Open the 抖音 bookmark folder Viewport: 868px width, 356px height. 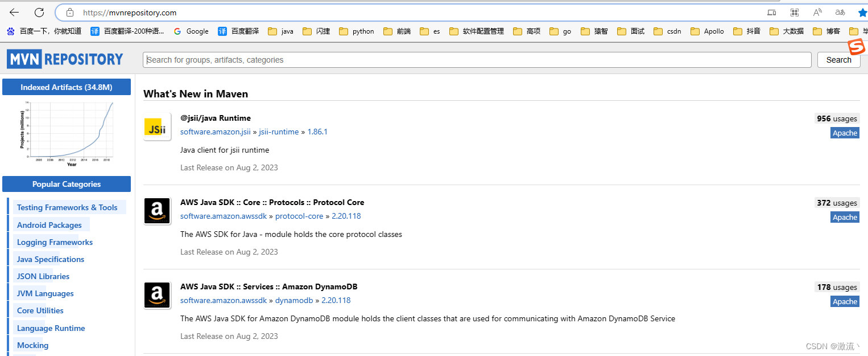tap(747, 31)
